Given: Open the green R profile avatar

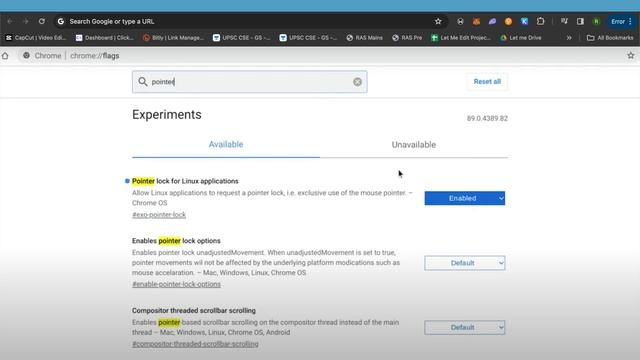Looking at the screenshot, I should point(596,21).
